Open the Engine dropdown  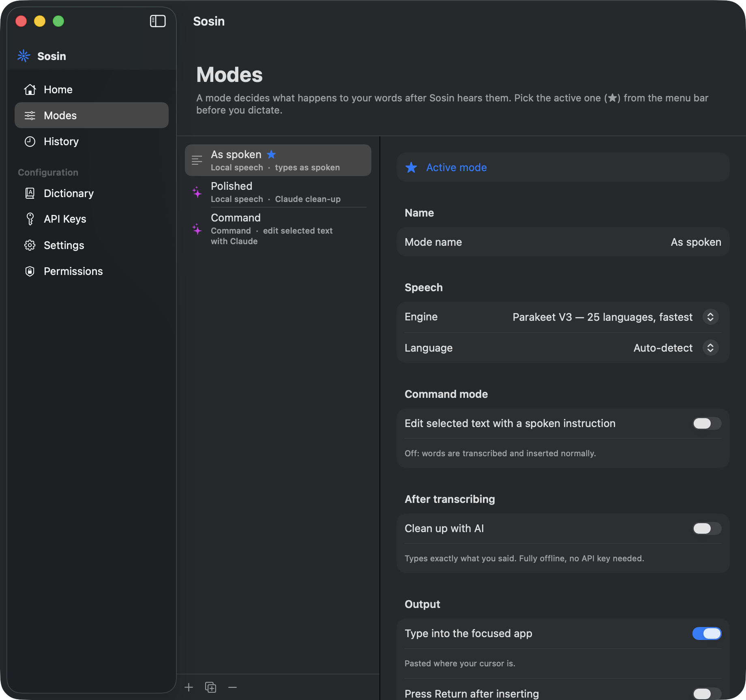click(x=710, y=317)
